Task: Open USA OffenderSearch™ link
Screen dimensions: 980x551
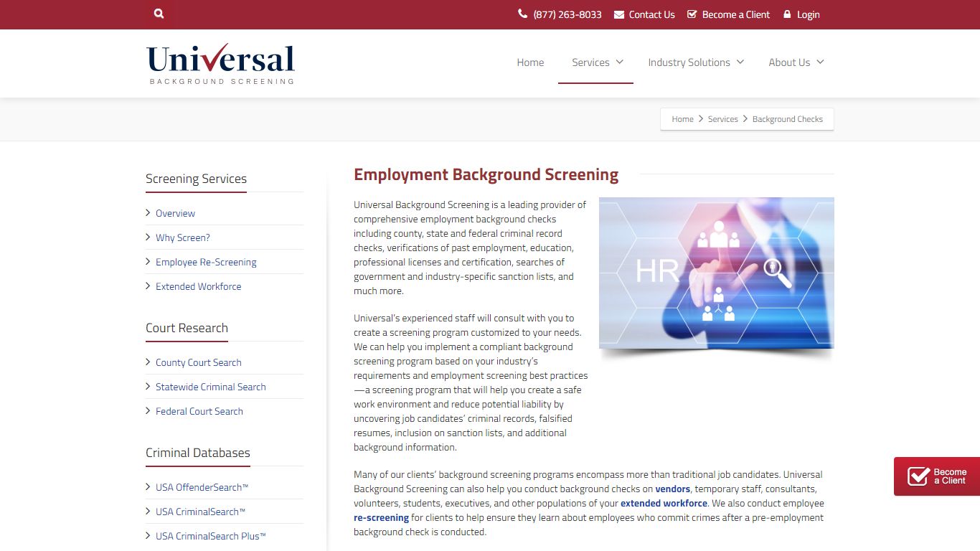Action: pos(202,487)
